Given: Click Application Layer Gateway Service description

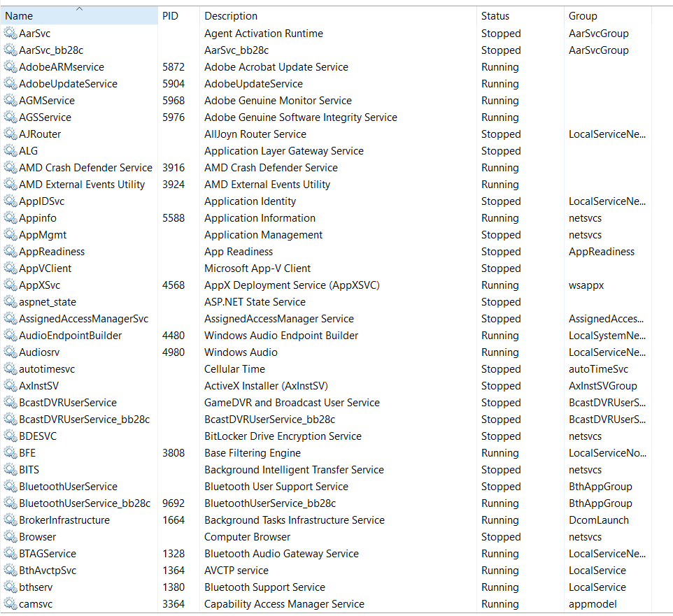Looking at the screenshot, I should click(x=284, y=150).
